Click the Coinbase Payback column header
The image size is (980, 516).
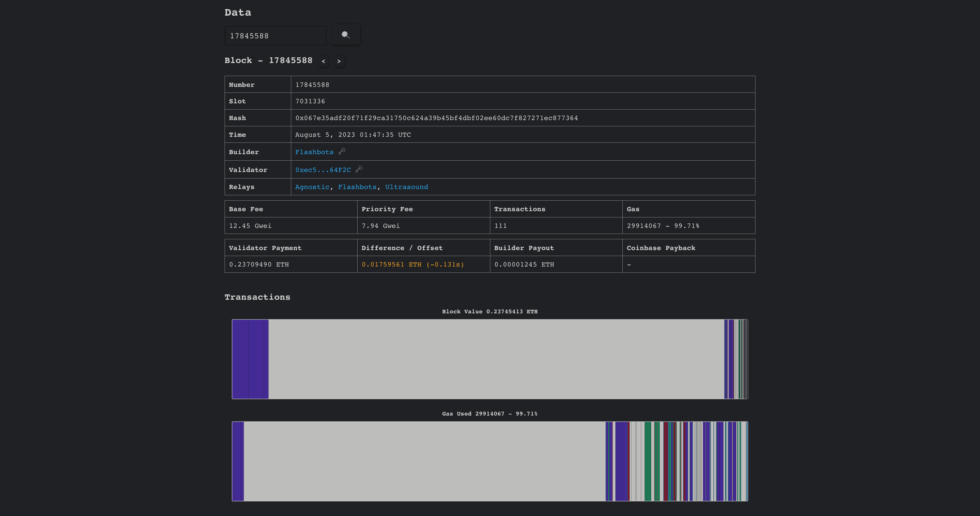661,248
